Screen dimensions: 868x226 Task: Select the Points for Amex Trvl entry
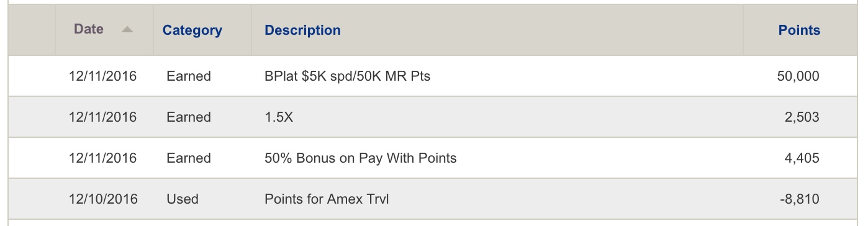point(327,199)
